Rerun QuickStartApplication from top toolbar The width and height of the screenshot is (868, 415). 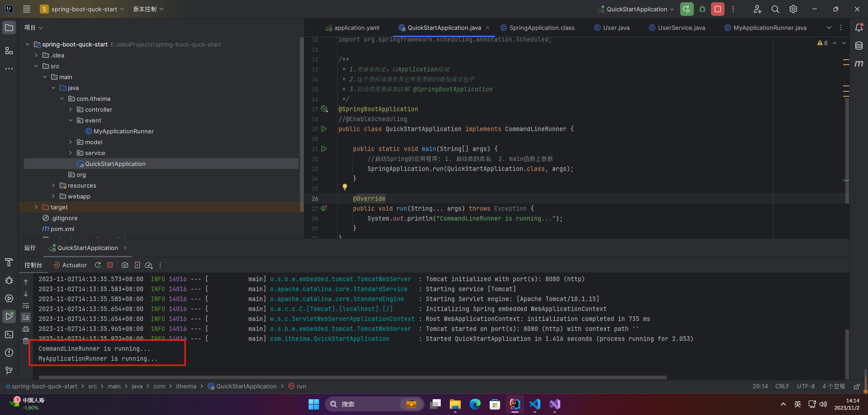click(x=687, y=9)
